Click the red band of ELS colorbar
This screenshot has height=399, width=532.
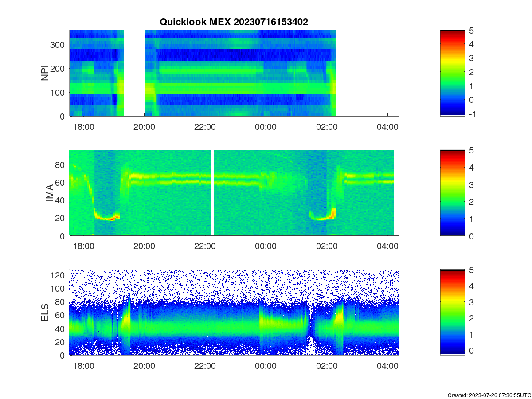pyautogui.click(x=452, y=277)
